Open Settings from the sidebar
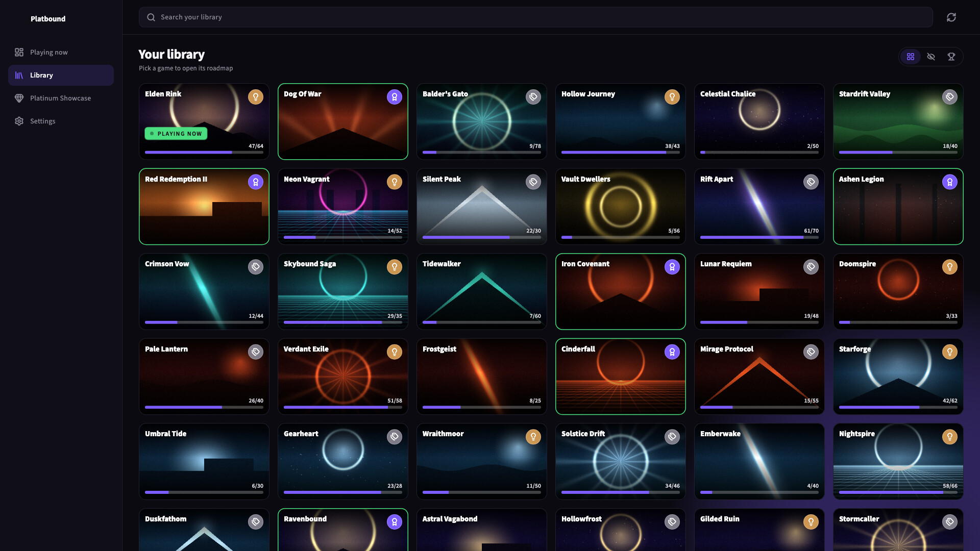The image size is (980, 551). (x=61, y=121)
